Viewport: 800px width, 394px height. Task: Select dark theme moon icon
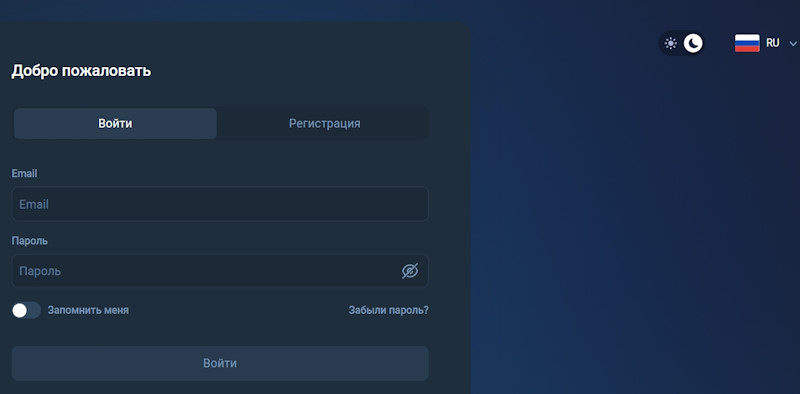point(693,43)
